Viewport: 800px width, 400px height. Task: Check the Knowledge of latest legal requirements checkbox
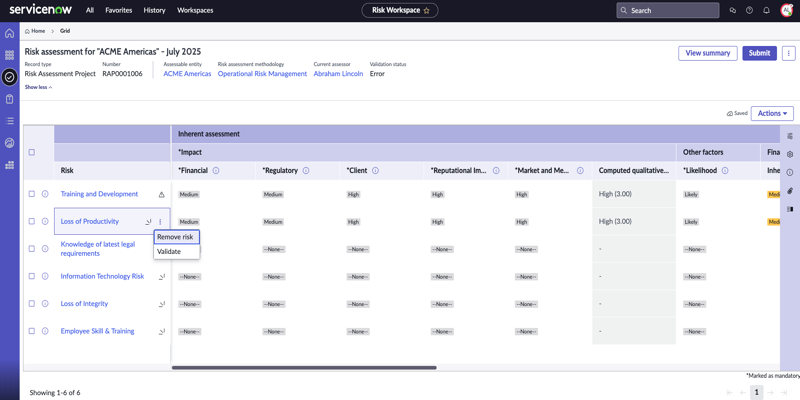click(x=32, y=248)
